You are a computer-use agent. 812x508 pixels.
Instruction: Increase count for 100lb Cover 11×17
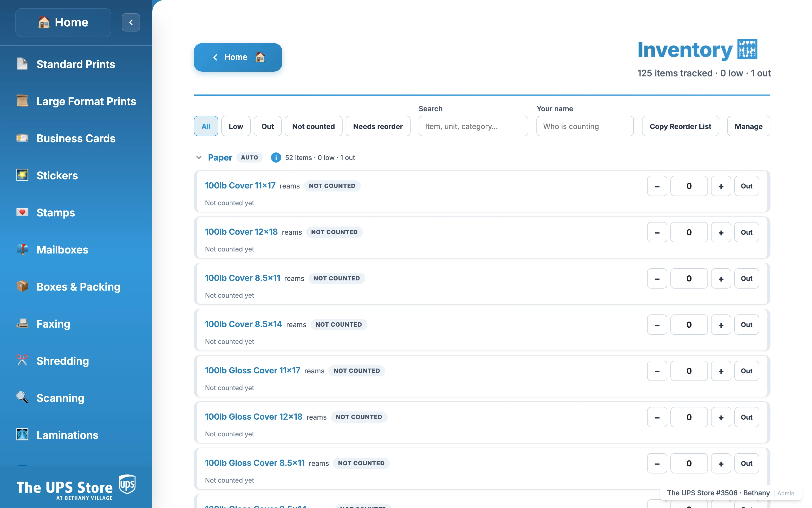(721, 186)
